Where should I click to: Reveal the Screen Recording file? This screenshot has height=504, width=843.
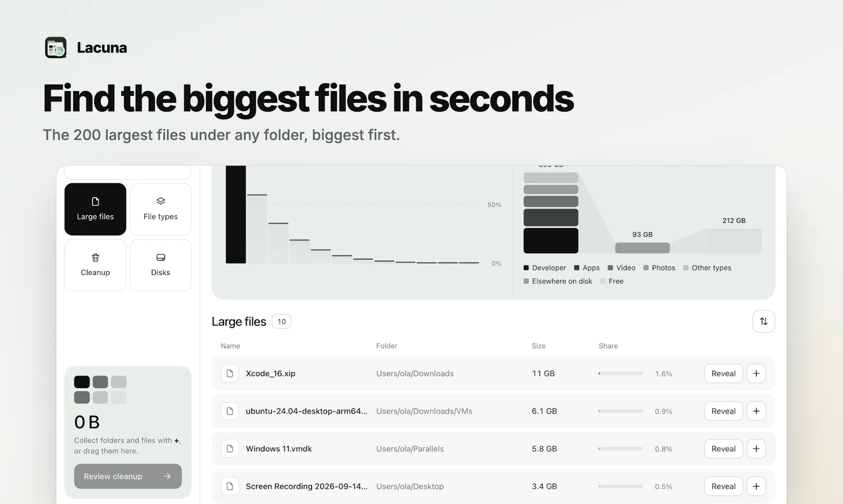pos(723,487)
